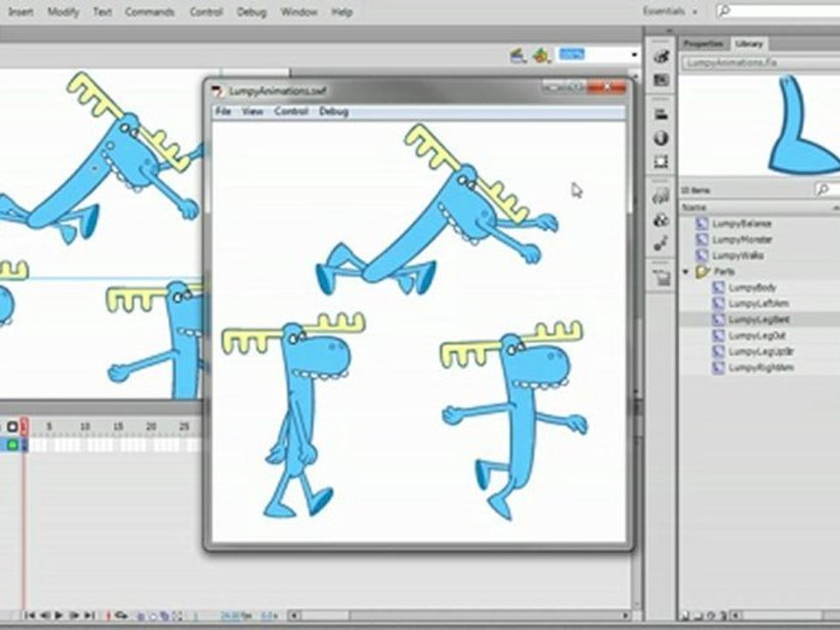The height and width of the screenshot is (630, 840).
Task: Click the frame rate value in timeline footer
Action: coord(237,616)
